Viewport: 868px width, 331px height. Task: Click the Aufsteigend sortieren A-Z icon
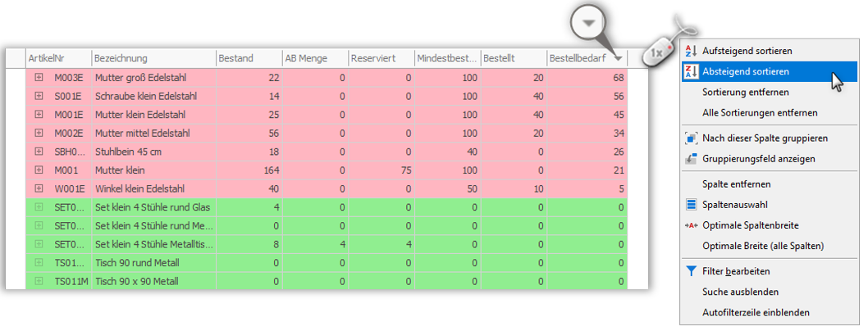click(691, 51)
